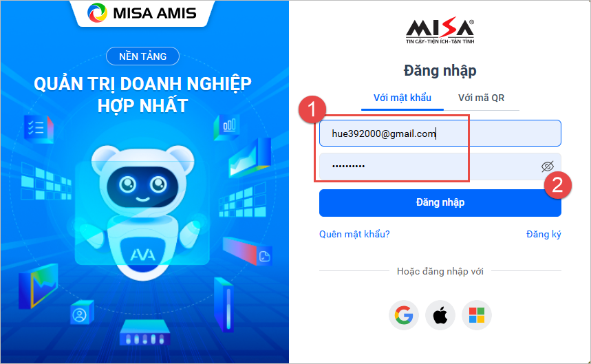The image size is (591, 364).
Task: Click the checklist cube icon
Action: [x=39, y=129]
